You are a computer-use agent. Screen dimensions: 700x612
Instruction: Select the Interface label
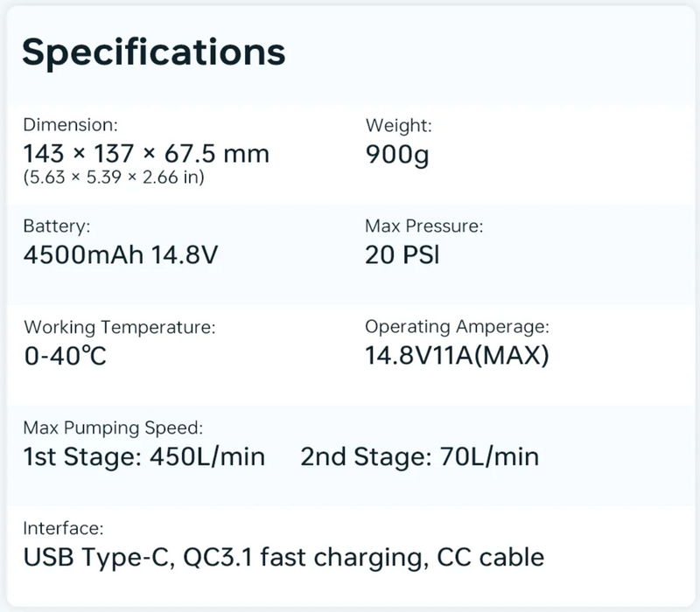click(x=63, y=529)
